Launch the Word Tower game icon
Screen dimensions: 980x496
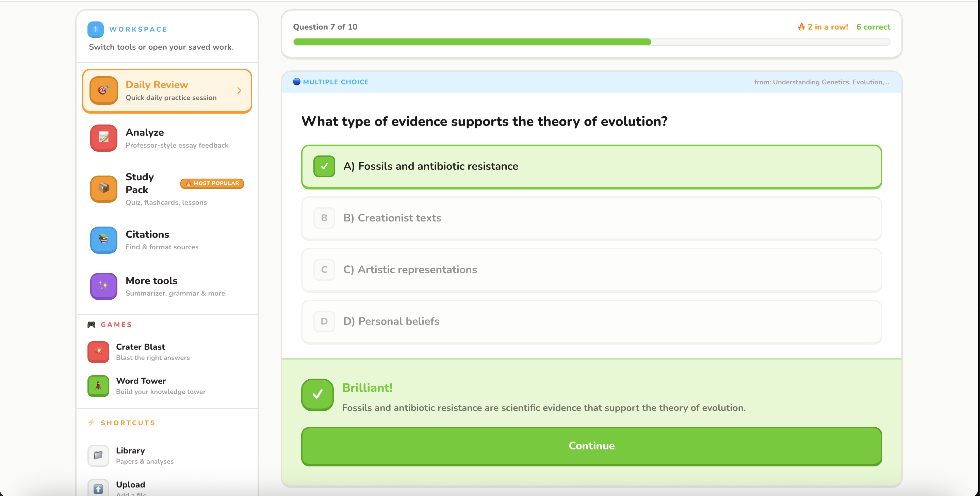click(99, 386)
